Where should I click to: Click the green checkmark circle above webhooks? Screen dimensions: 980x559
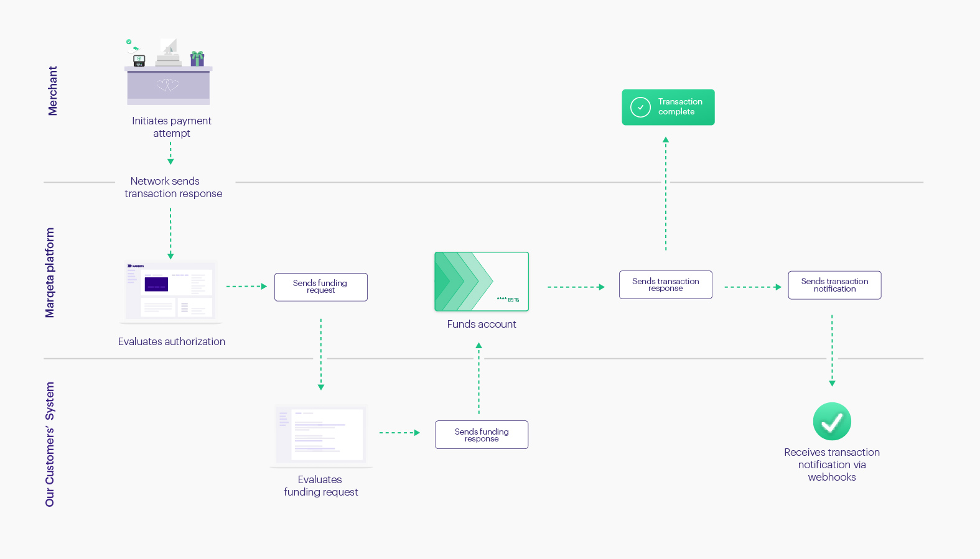tap(832, 422)
